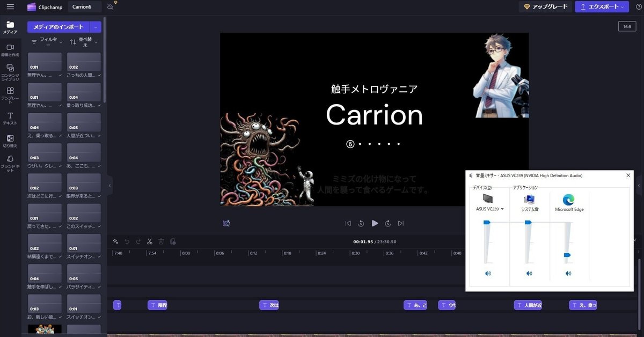The height and width of the screenshot is (337, 644).
Task: Click the エクスポート (Export) button
Action: pos(601,6)
